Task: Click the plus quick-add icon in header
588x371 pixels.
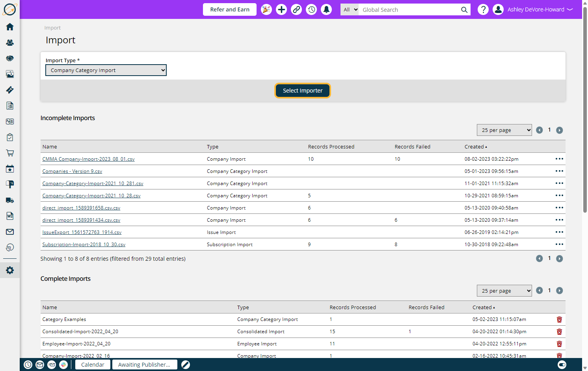Action: pos(281,9)
